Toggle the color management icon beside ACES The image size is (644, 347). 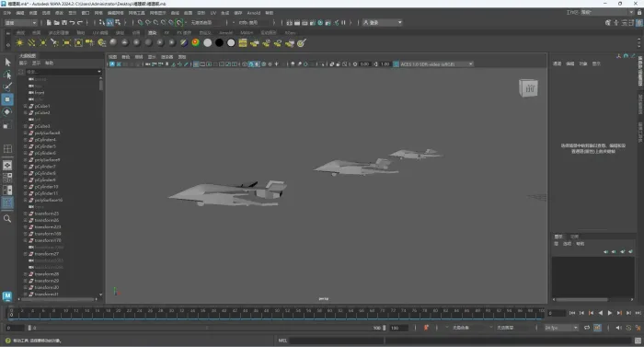(396, 64)
